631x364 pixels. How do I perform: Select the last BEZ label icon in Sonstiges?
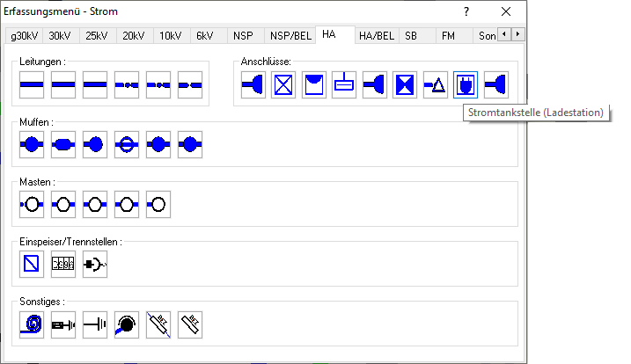coord(190,324)
